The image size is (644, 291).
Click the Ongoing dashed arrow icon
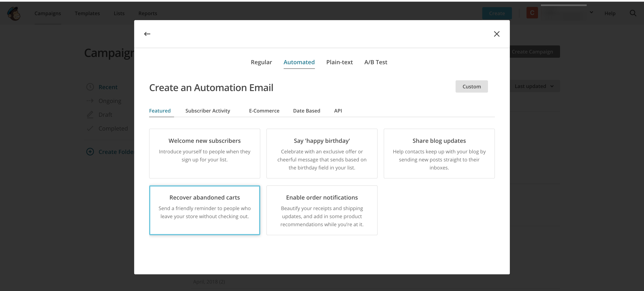tap(90, 101)
